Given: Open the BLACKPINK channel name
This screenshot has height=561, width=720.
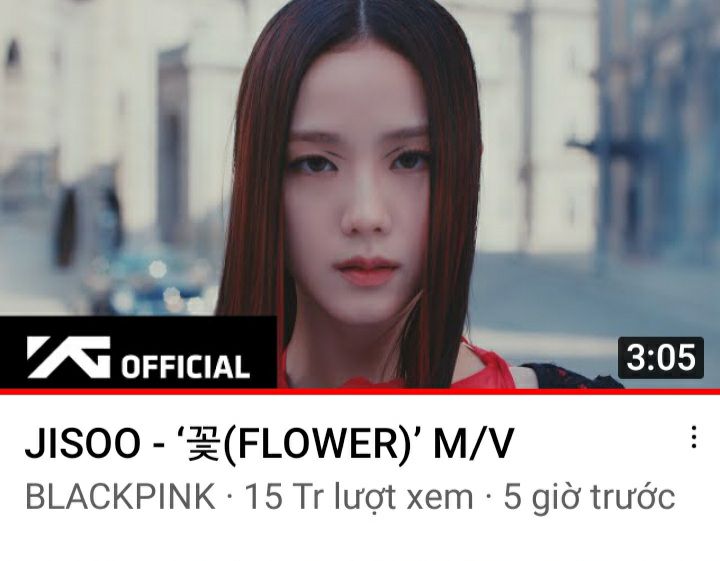Looking at the screenshot, I should (120, 496).
